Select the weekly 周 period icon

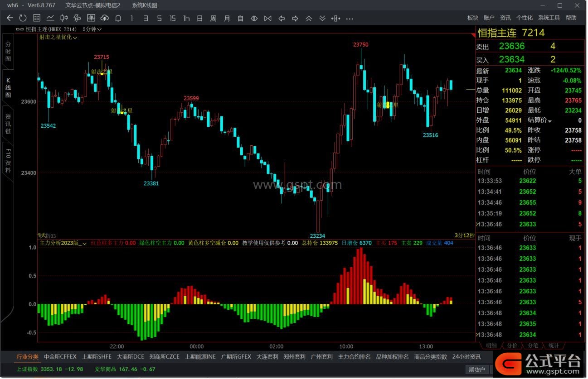coord(214,18)
